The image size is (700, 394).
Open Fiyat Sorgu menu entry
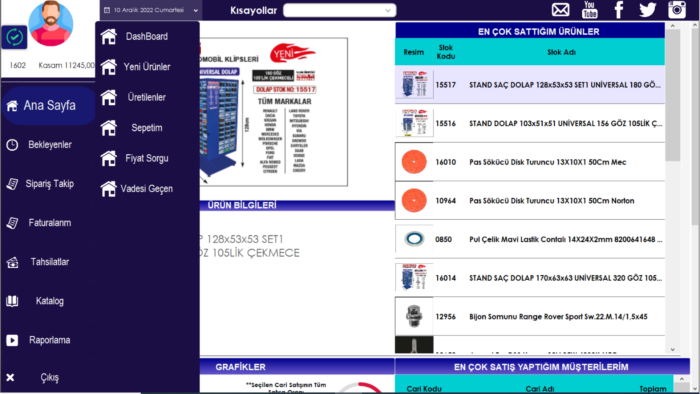(x=147, y=158)
